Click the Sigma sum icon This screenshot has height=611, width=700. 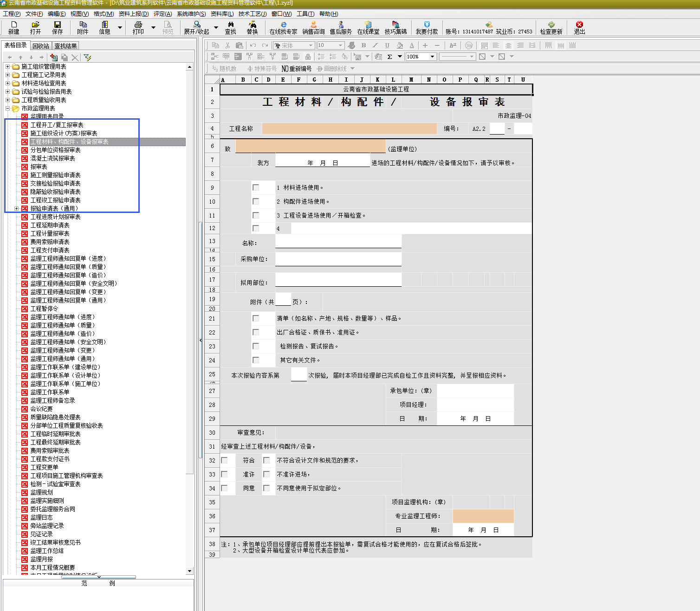[x=390, y=57]
